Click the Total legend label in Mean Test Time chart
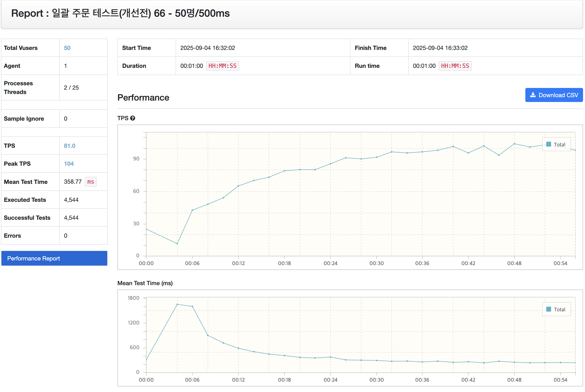585x392 pixels. (560, 310)
